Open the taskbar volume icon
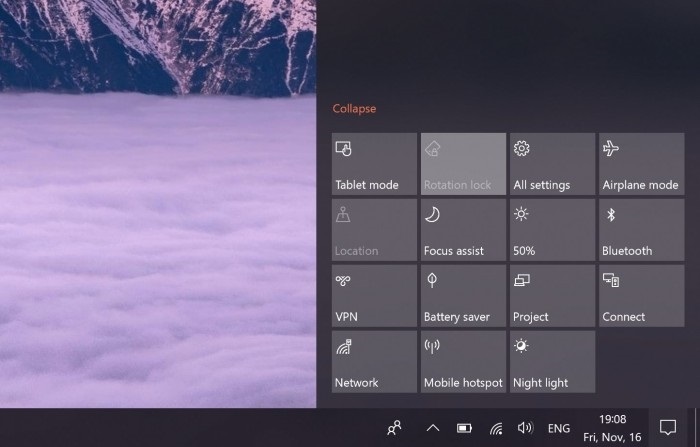Image resolution: width=700 pixels, height=447 pixels. (525, 428)
